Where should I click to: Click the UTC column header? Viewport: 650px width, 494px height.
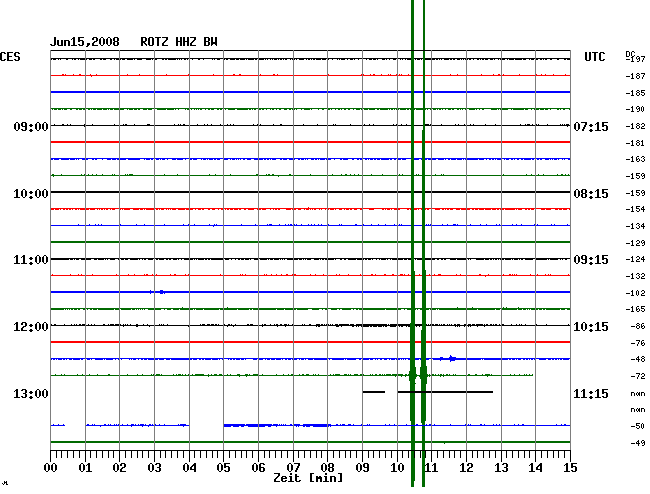594,57
